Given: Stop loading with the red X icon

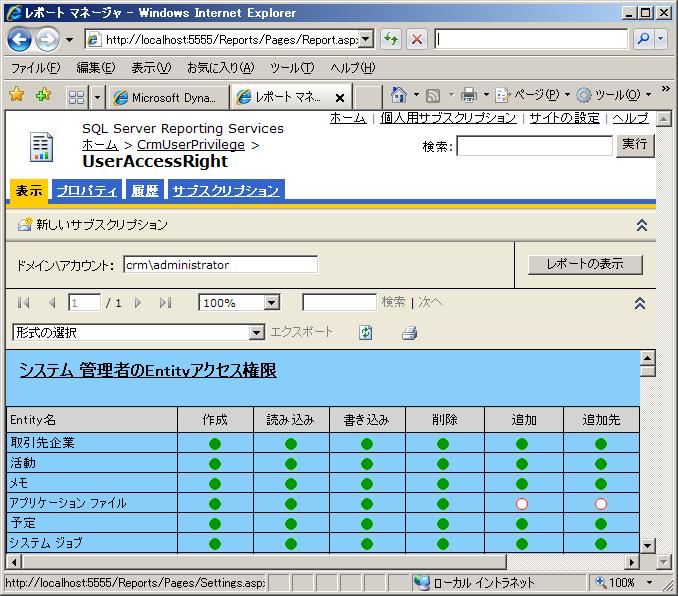Looking at the screenshot, I should pyautogui.click(x=417, y=39).
